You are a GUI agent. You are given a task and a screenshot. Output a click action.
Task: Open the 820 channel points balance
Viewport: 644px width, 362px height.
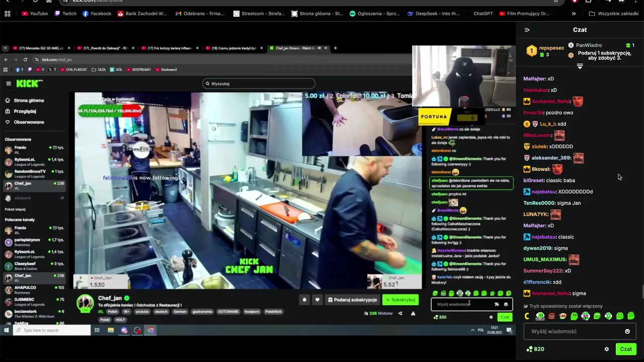tap(535, 349)
